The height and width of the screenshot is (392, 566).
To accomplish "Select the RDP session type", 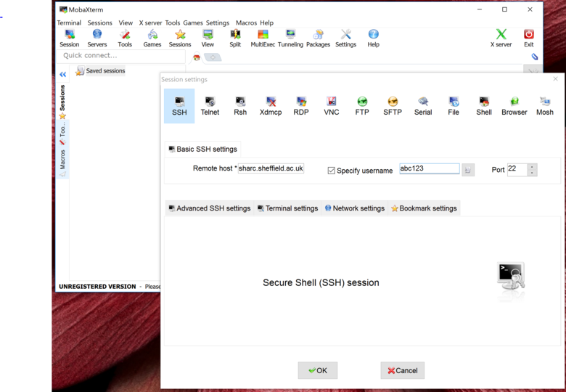I will coord(301,106).
